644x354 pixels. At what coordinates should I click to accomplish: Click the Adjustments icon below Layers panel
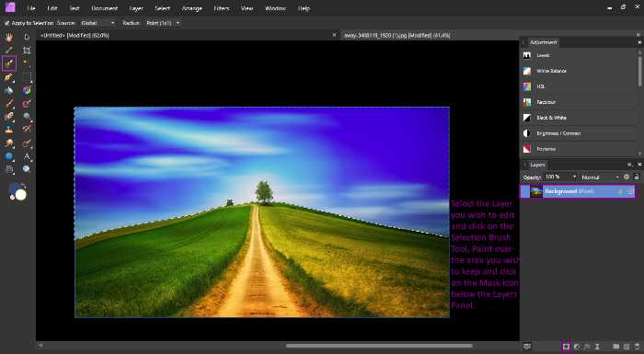[577, 347]
